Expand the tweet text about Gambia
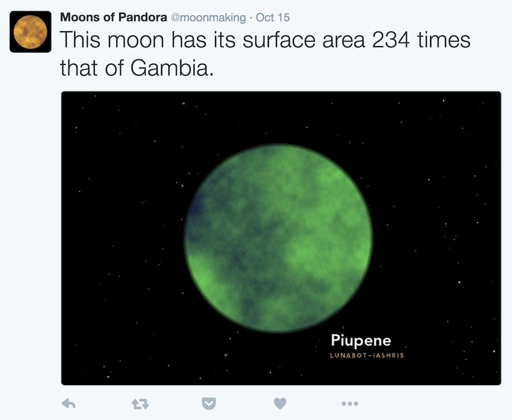This screenshot has height=420, width=512. tap(265, 54)
